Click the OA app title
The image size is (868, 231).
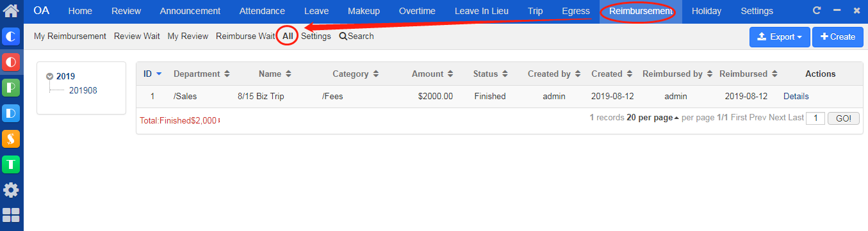42,11
